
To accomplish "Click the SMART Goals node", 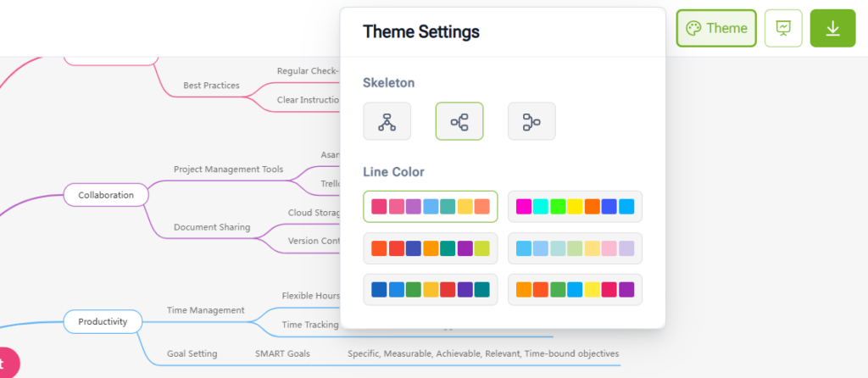I will coord(282,353).
